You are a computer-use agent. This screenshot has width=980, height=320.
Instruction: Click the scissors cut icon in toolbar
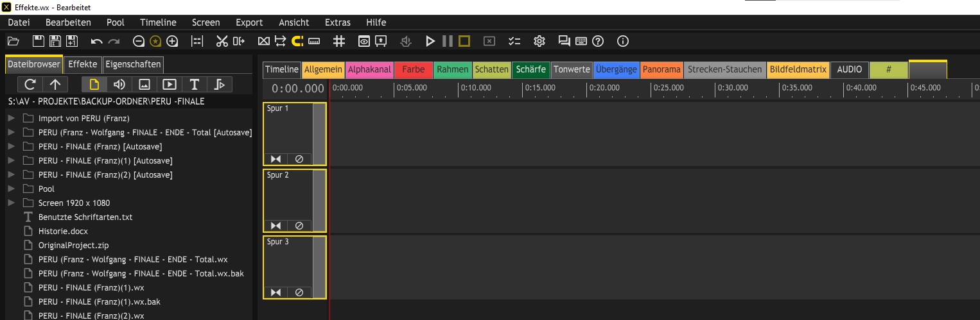click(x=222, y=41)
